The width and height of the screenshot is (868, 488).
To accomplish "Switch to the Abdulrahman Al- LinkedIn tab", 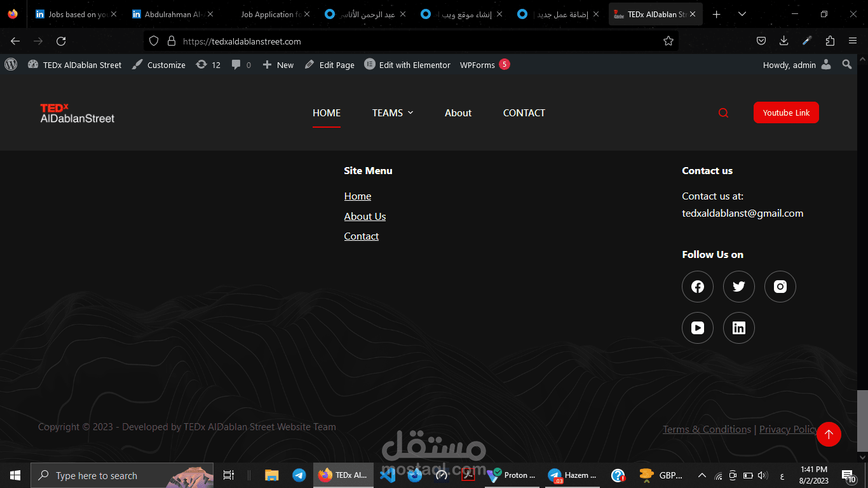I will pos(172,14).
